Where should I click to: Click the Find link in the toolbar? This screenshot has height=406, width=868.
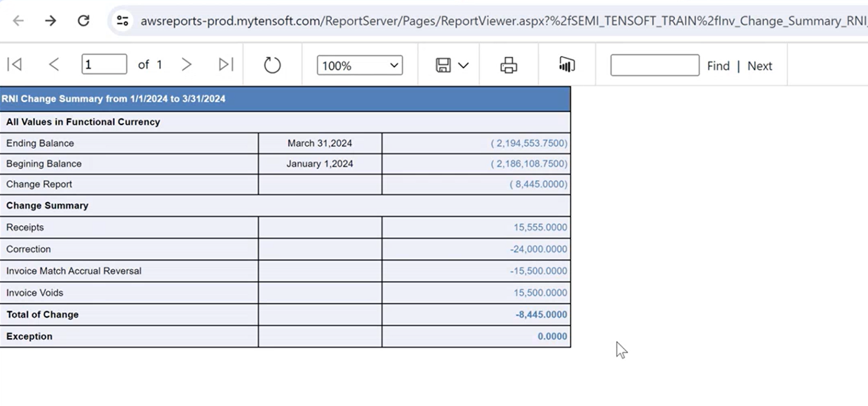(718, 66)
